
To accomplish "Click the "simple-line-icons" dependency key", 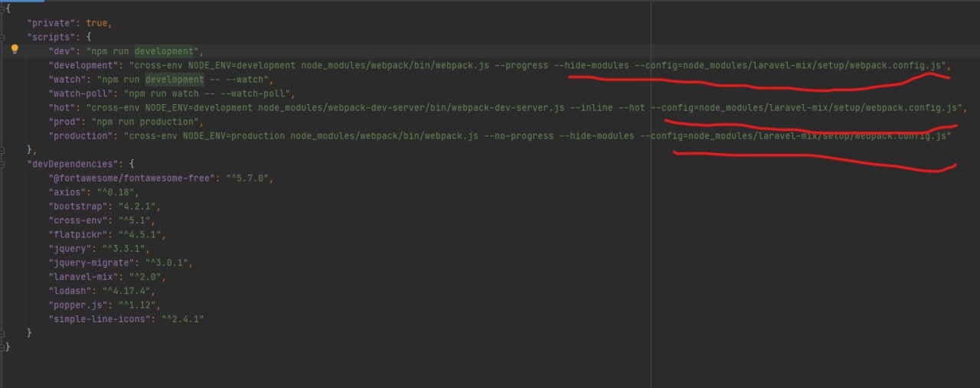I will click(100, 318).
